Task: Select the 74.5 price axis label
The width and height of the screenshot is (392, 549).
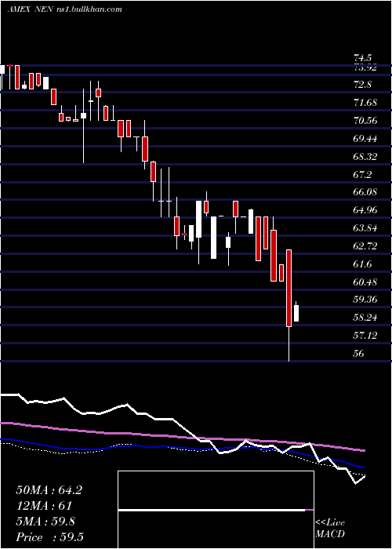Action: 362,58
